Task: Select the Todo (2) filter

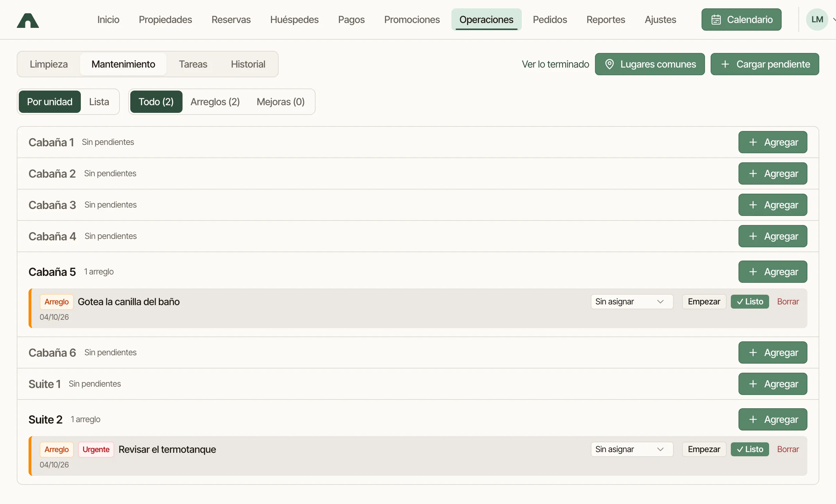Action: [156, 102]
